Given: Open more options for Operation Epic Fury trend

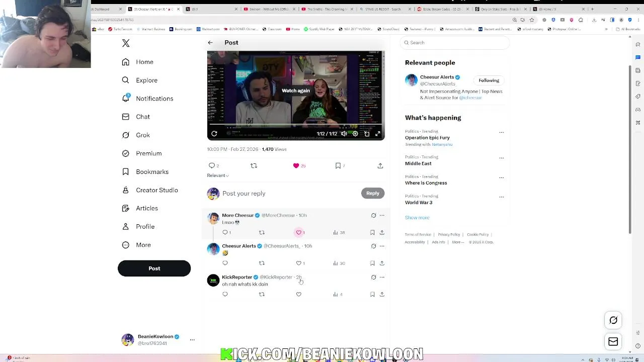Looking at the screenshot, I should (x=501, y=133).
